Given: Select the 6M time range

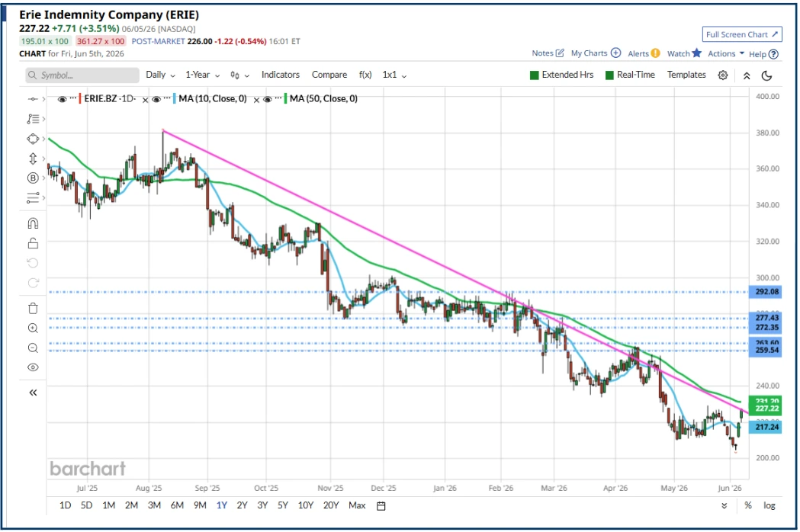Looking at the screenshot, I should click(x=177, y=505).
